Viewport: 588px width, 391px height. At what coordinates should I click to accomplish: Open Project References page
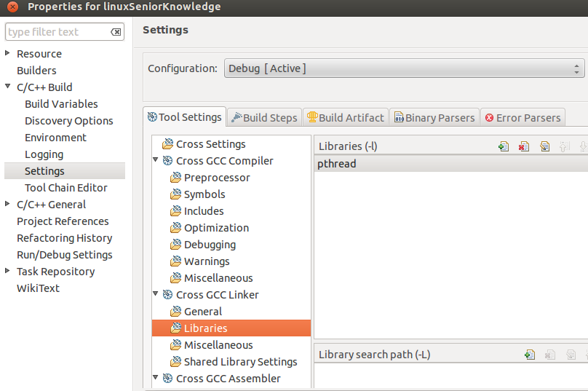point(63,221)
